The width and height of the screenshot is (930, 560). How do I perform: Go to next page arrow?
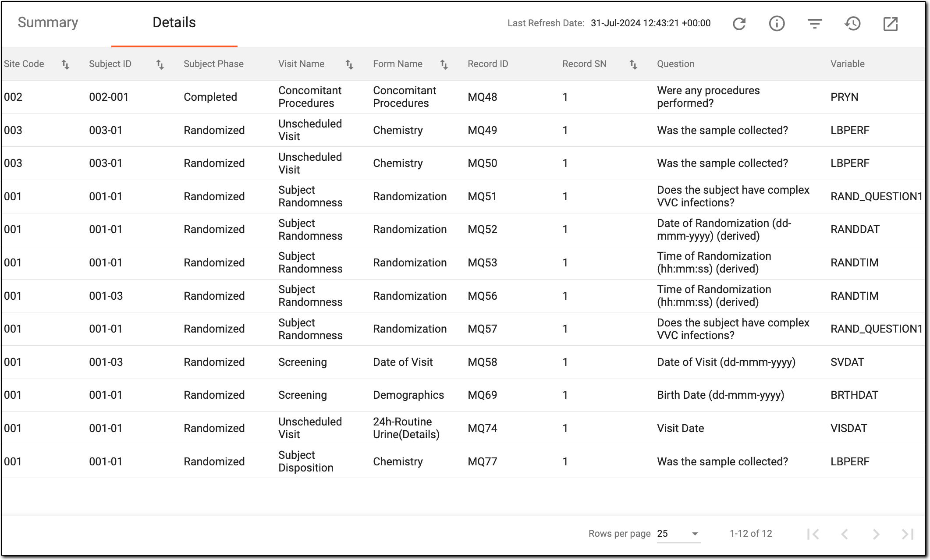click(x=876, y=534)
